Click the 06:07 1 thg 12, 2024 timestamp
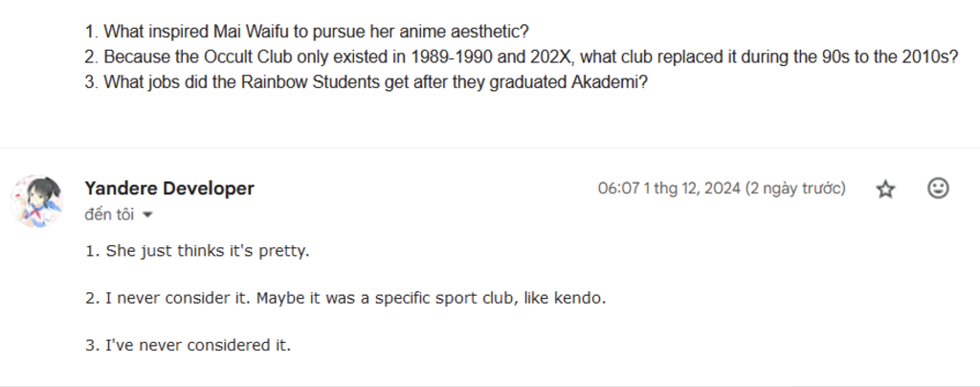 pyautogui.click(x=669, y=189)
